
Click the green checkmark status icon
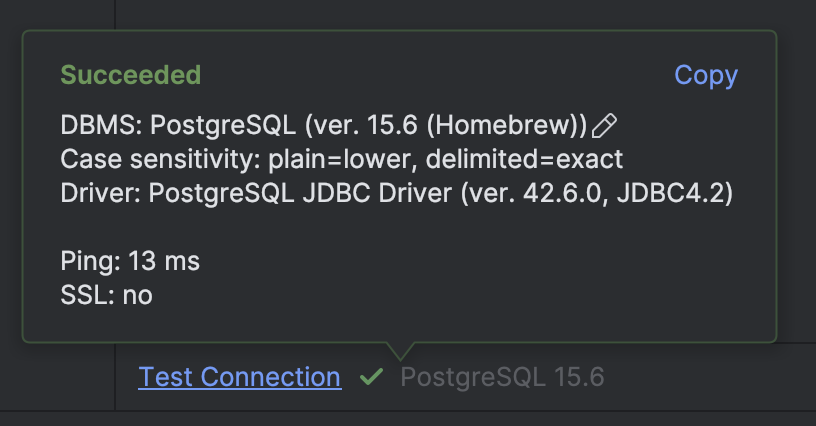(372, 377)
